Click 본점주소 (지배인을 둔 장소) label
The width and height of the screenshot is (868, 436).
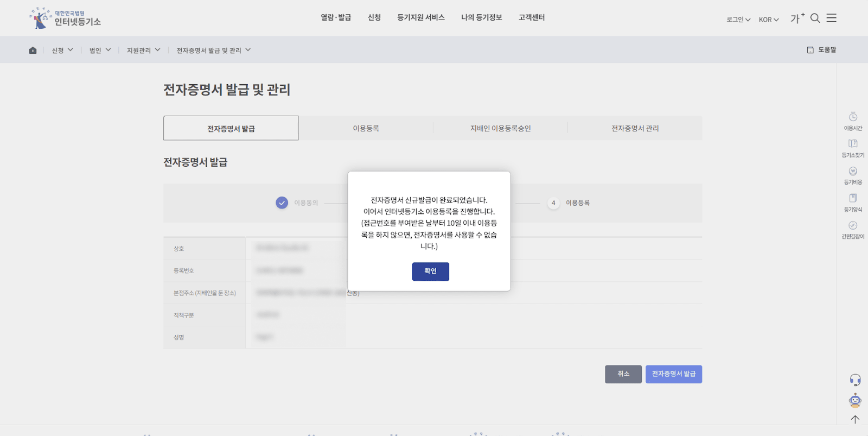[205, 293]
